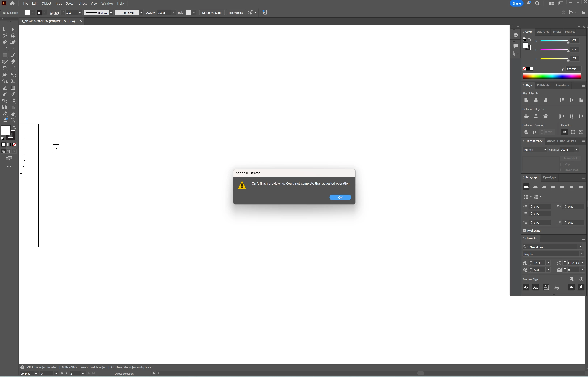Uncheck the Hyphenate checkbox
This screenshot has height=377, width=588.
pos(524,231)
